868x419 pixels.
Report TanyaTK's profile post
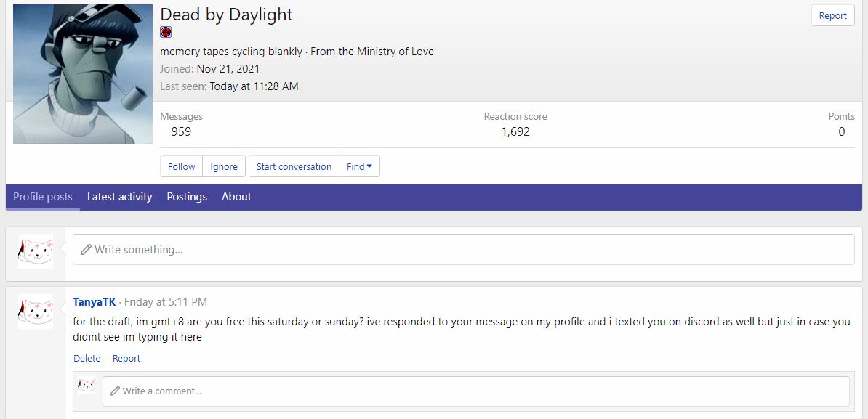pos(126,359)
